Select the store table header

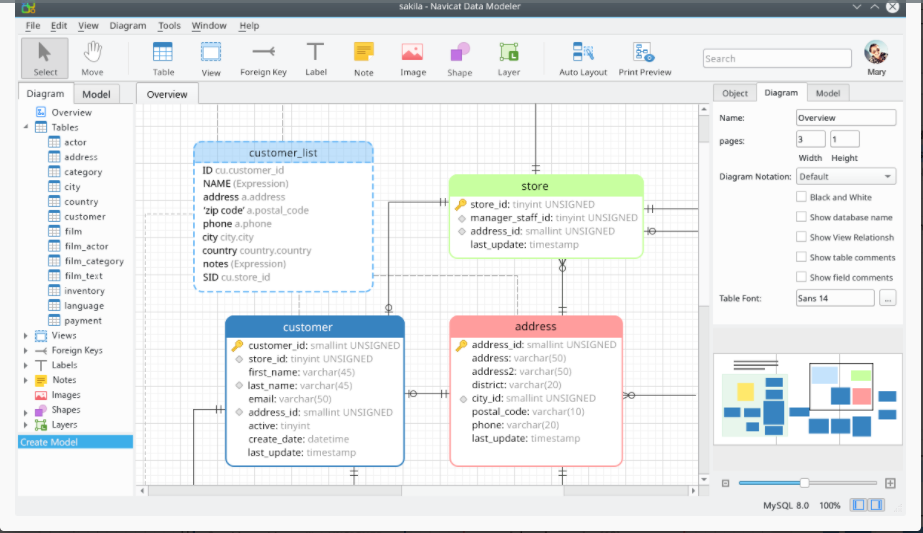pyautogui.click(x=546, y=186)
